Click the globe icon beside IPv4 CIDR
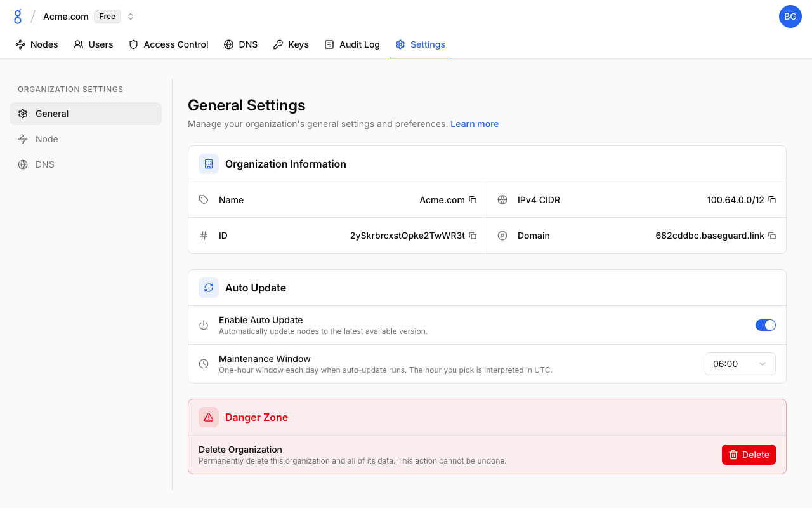 coord(502,200)
